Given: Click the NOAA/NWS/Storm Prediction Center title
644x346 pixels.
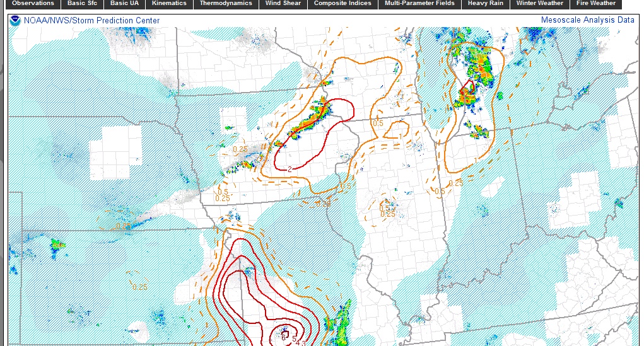Looking at the screenshot, I should click(x=91, y=21).
